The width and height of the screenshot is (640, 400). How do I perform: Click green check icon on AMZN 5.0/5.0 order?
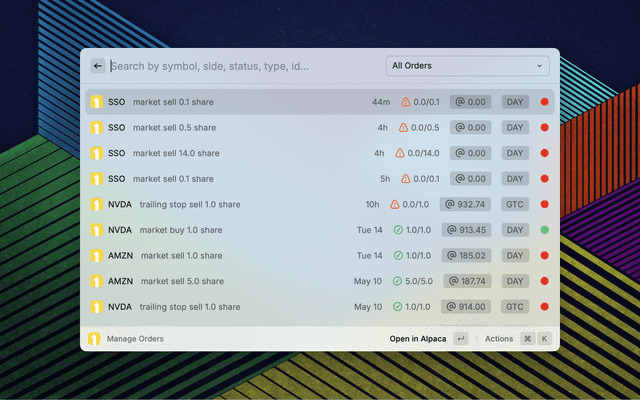coord(398,281)
